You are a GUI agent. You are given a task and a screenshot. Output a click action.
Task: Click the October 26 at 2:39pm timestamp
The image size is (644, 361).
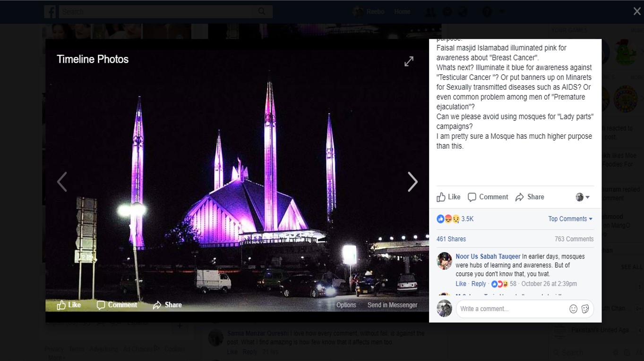point(549,284)
